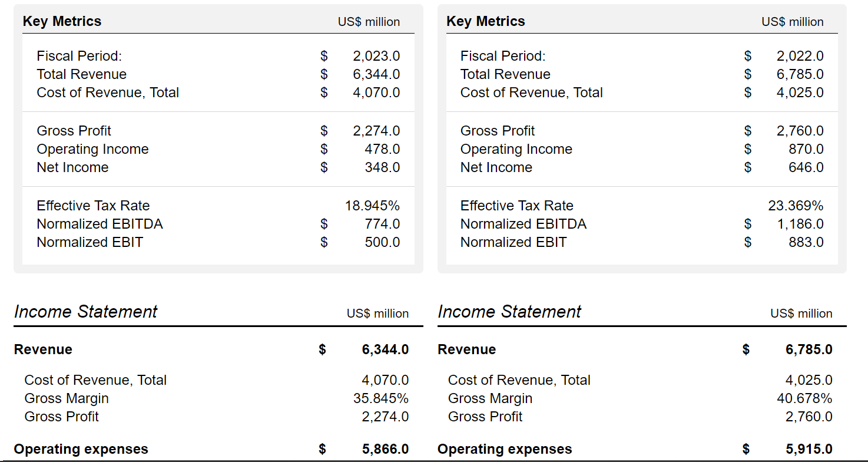Click the right Key Metrics heading
The width and height of the screenshot is (868, 462).
486,21
